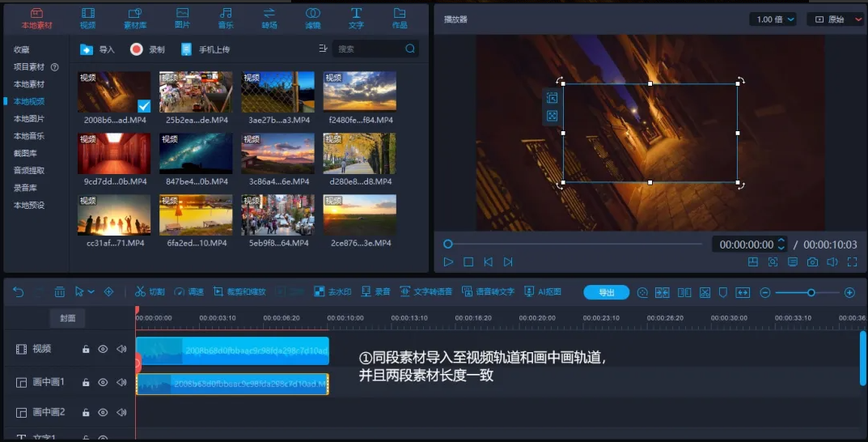Open the 滤镜 filters tab
The width and height of the screenshot is (868, 442).
(313, 19)
